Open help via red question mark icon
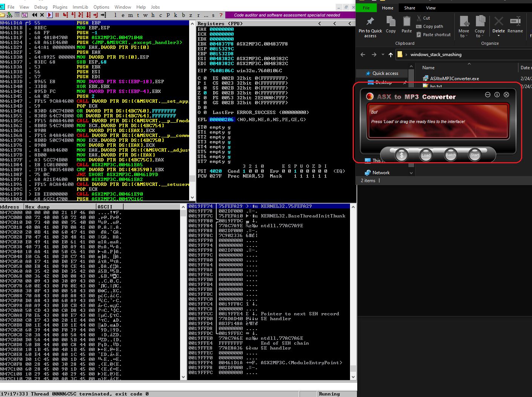 tap(221, 15)
